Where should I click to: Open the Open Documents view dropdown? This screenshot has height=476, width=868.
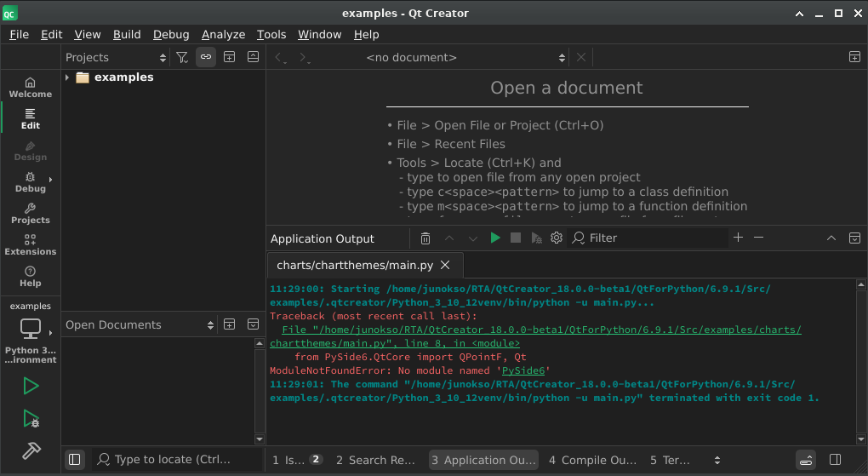click(x=140, y=324)
